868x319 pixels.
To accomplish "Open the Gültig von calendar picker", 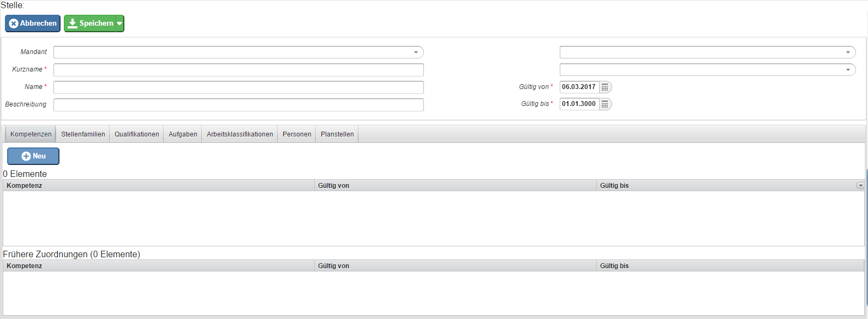I will click(604, 87).
